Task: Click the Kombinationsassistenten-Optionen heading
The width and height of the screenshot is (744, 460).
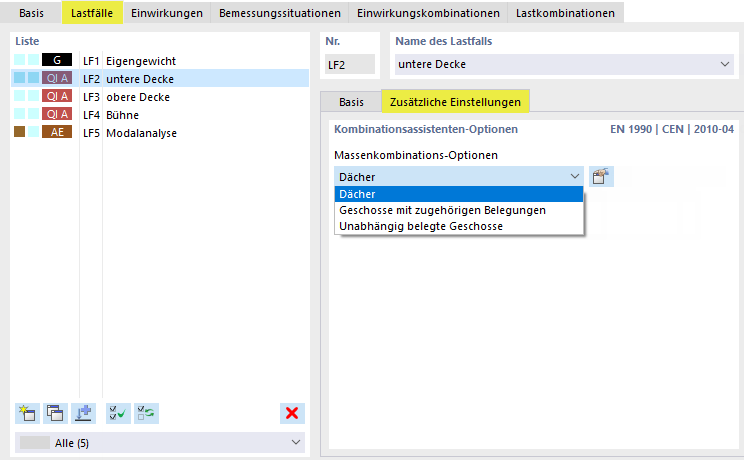Action: (x=426, y=129)
